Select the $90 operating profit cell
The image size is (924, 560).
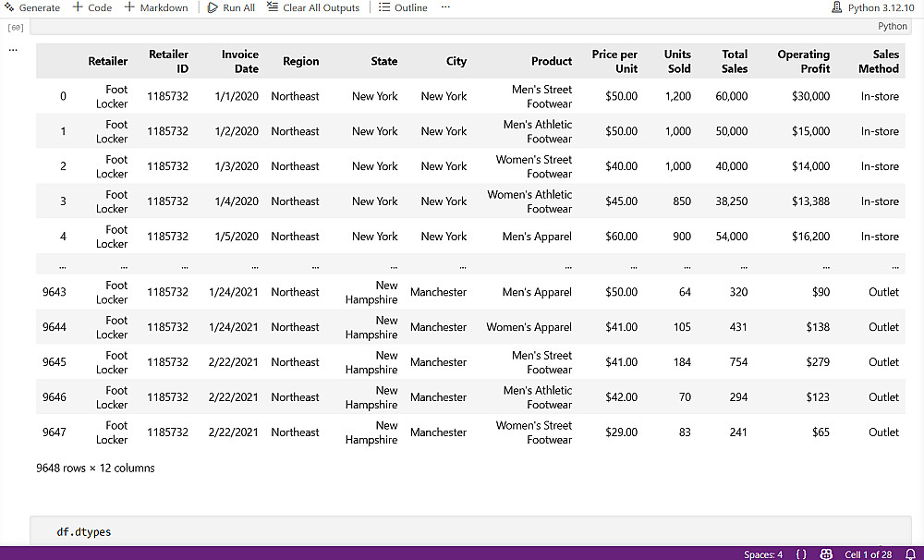(x=821, y=292)
